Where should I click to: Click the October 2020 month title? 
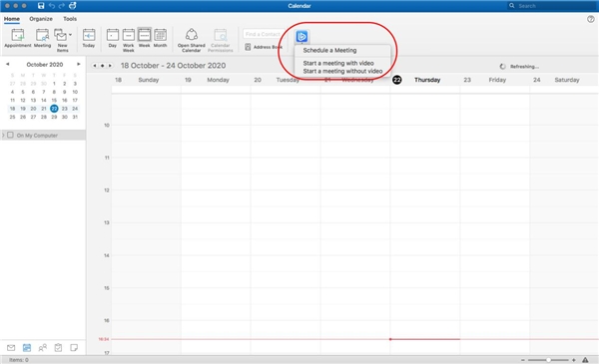click(x=45, y=65)
